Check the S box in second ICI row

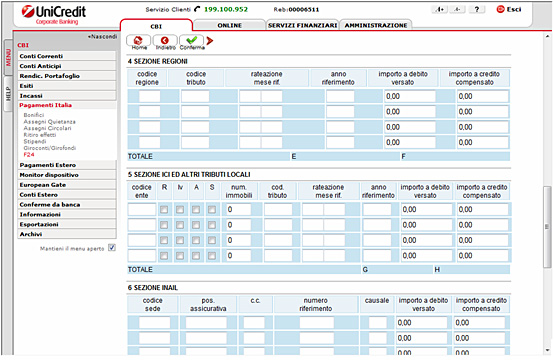(212, 225)
